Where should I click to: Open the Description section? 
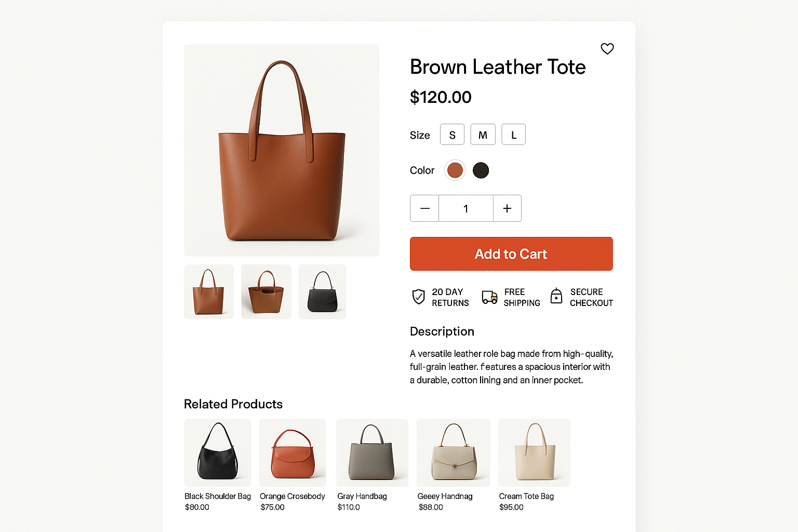pyautogui.click(x=442, y=331)
